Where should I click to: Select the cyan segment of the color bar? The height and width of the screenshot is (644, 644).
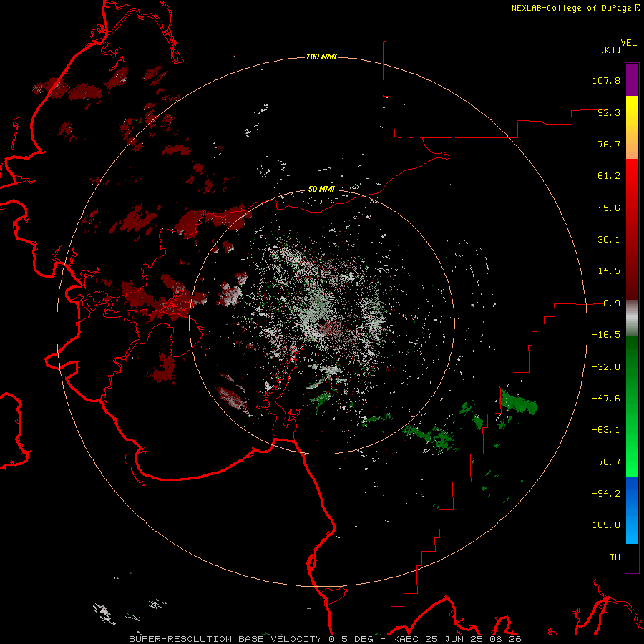[x=632, y=532]
